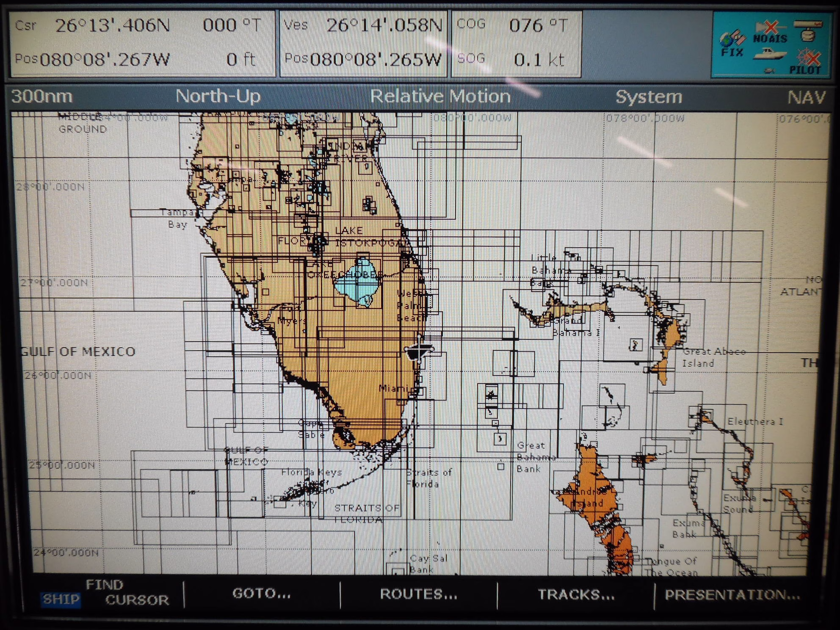This screenshot has height=630, width=840.
Task: Click the small fish icon below boat
Action: tap(769, 71)
